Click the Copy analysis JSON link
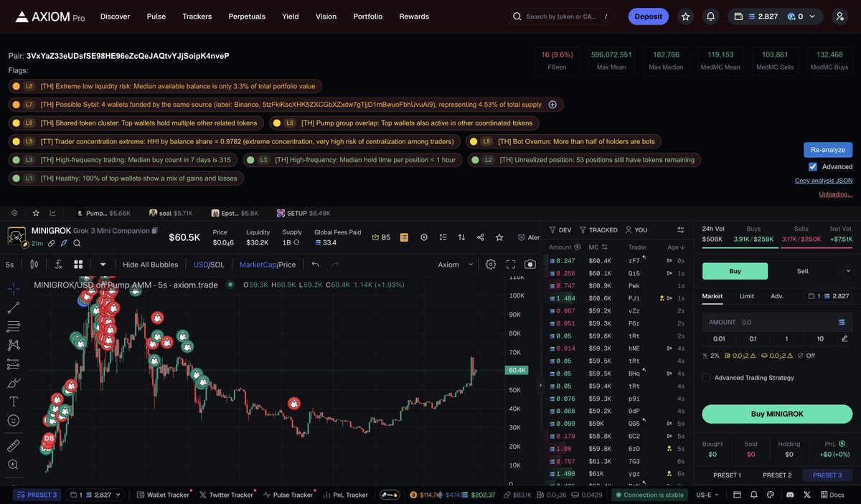The width and height of the screenshot is (861, 504). click(824, 181)
